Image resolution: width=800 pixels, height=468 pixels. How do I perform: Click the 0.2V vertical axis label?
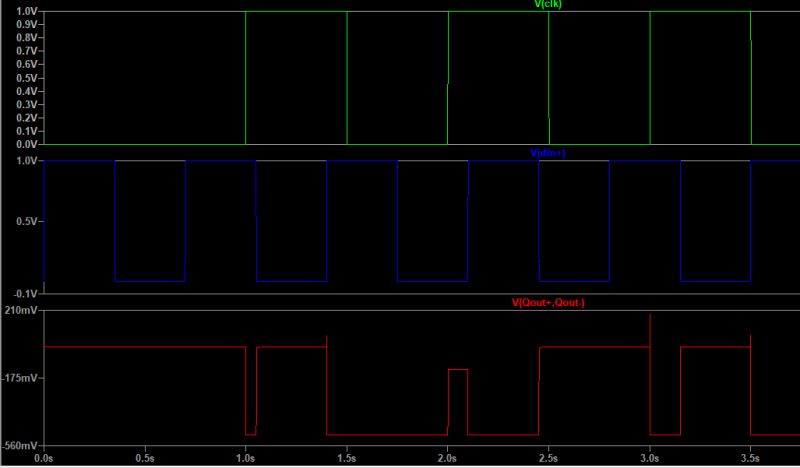point(27,118)
